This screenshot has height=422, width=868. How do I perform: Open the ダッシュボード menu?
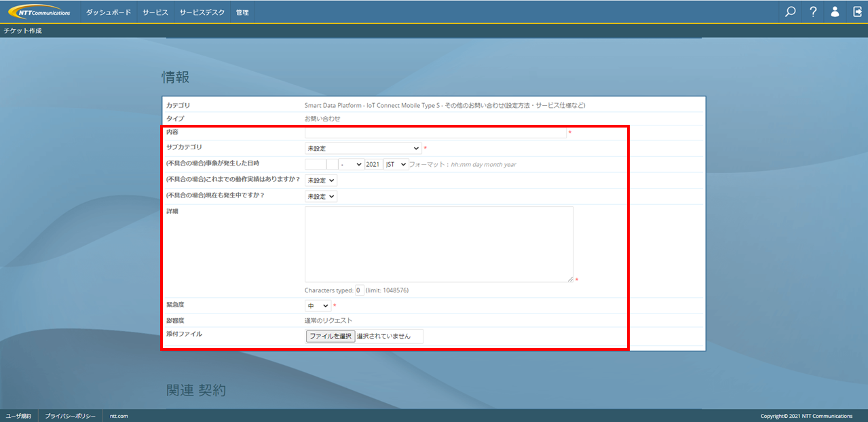click(109, 12)
